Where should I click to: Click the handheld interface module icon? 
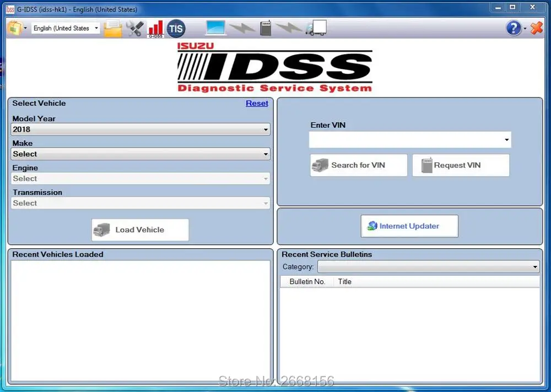click(266, 28)
